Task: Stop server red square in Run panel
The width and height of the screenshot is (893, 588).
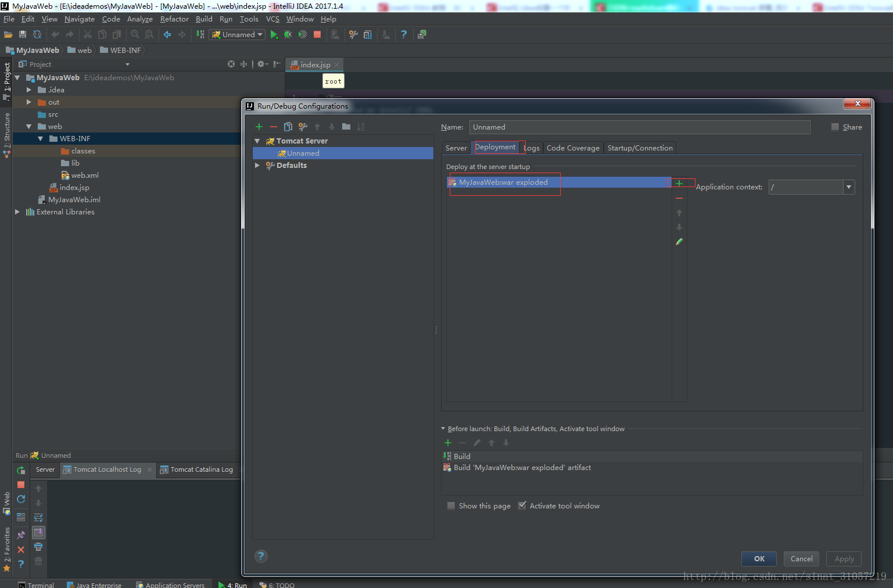Action: [21, 485]
